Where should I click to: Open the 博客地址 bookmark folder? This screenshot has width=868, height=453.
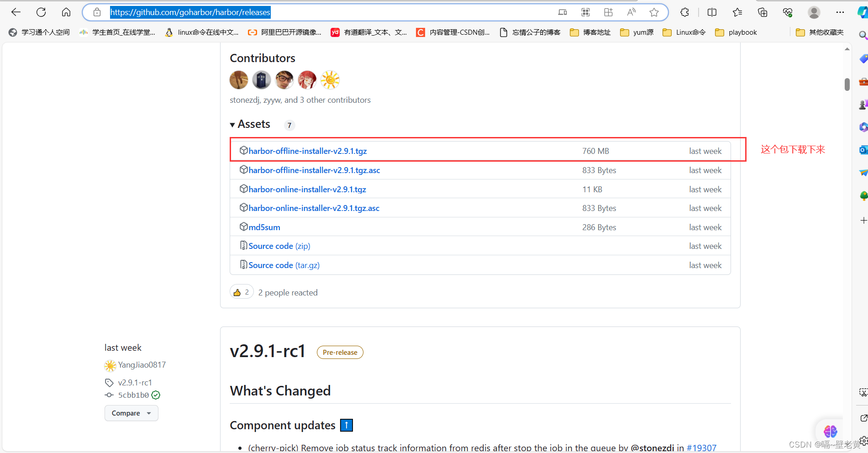(590, 32)
